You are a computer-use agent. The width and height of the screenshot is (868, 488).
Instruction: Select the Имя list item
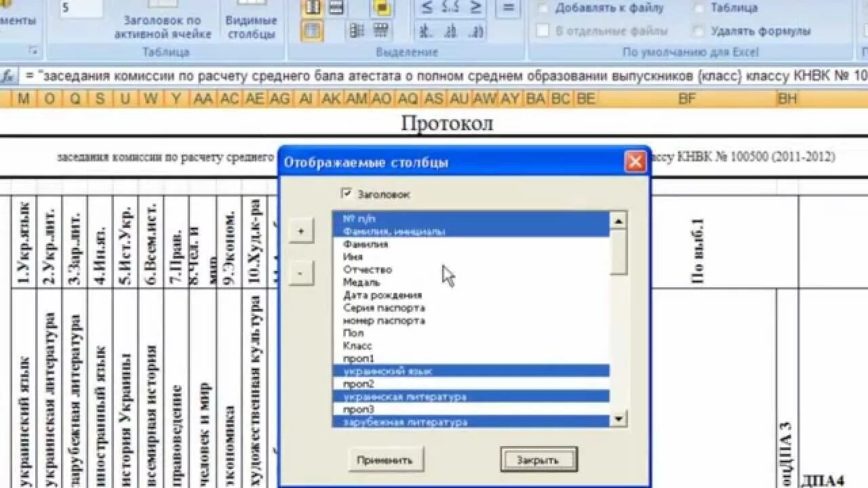coord(471,257)
